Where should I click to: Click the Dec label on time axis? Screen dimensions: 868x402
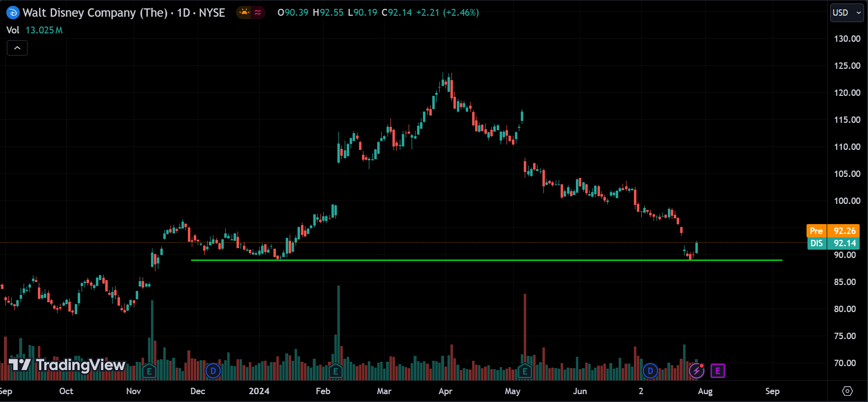198,391
